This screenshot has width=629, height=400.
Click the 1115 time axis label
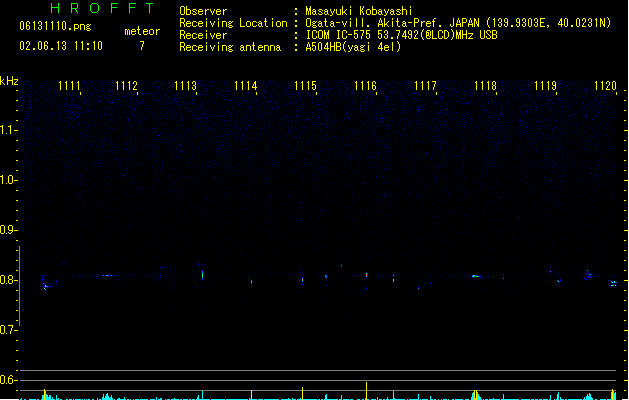coord(305,86)
